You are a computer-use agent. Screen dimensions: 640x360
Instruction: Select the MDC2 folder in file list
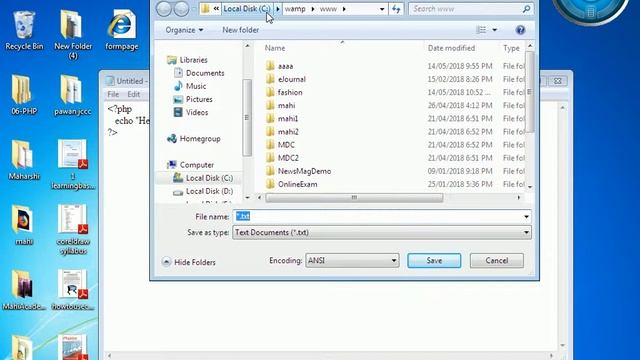[x=288, y=158]
